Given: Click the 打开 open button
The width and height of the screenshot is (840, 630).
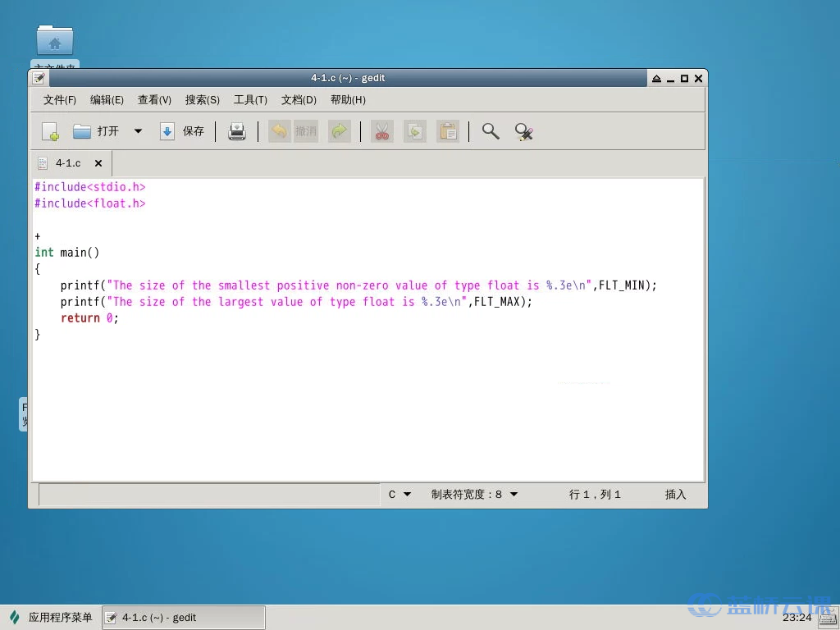Looking at the screenshot, I should click(x=97, y=131).
